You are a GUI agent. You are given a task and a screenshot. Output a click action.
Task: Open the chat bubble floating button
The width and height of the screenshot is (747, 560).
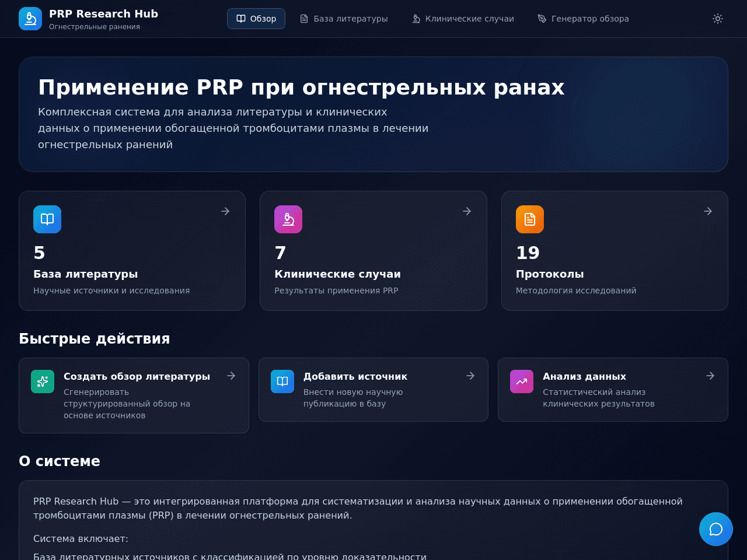point(716,529)
